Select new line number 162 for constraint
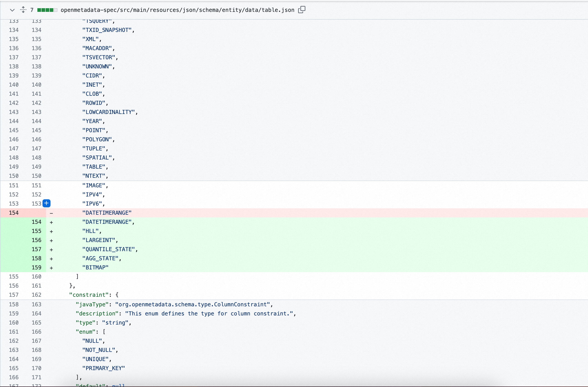 pos(36,295)
